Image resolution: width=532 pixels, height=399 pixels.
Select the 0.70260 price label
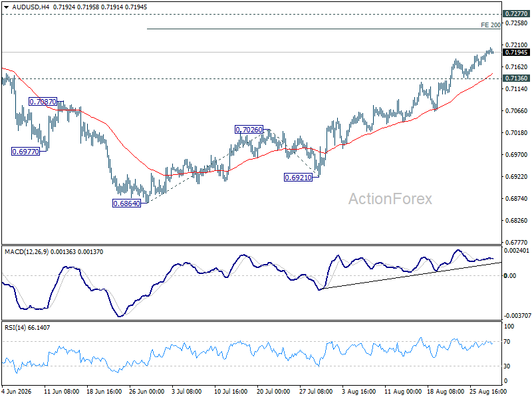coord(249,130)
